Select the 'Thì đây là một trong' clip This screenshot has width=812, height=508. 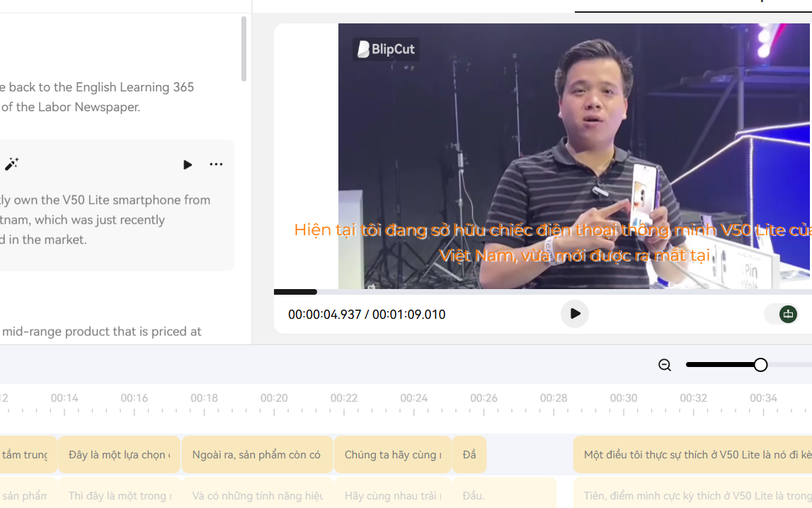point(119,493)
